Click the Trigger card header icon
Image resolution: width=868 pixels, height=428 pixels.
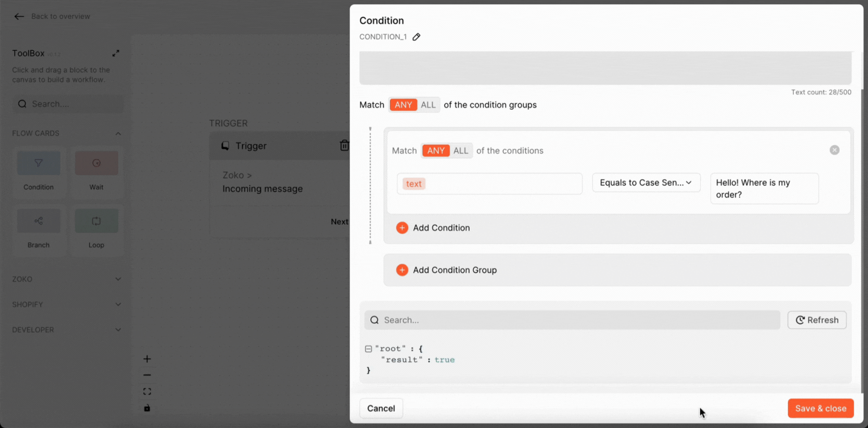pyautogui.click(x=225, y=146)
